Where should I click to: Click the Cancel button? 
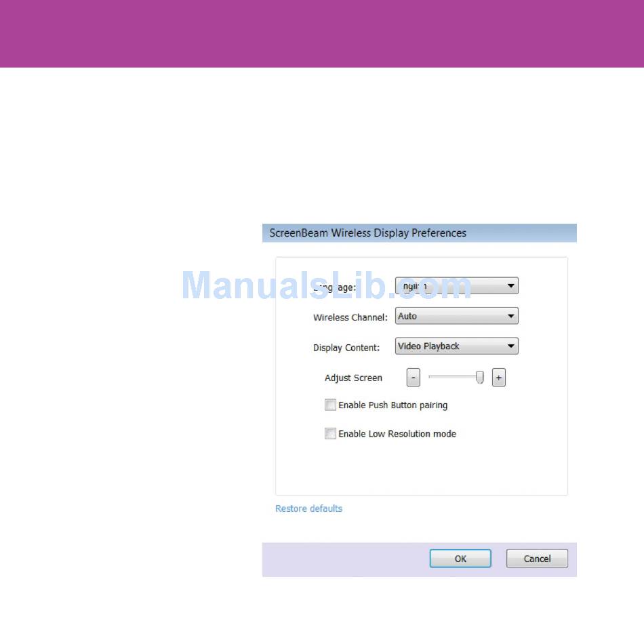(x=537, y=559)
